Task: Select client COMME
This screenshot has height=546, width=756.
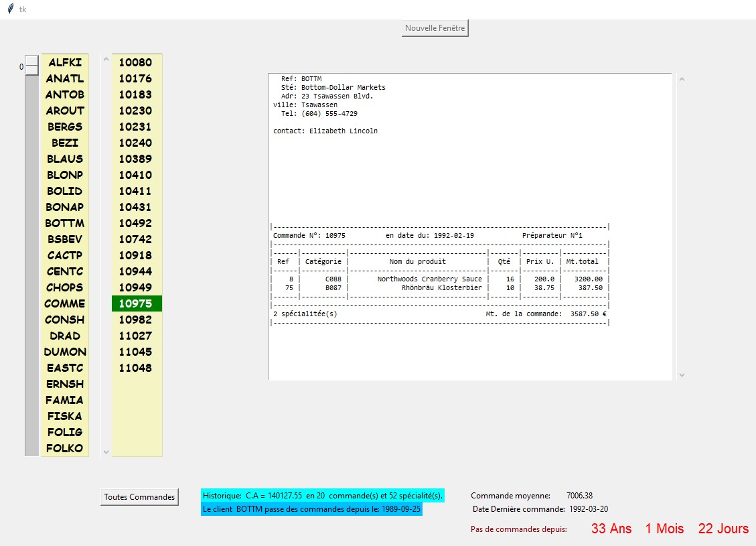Action: [65, 303]
